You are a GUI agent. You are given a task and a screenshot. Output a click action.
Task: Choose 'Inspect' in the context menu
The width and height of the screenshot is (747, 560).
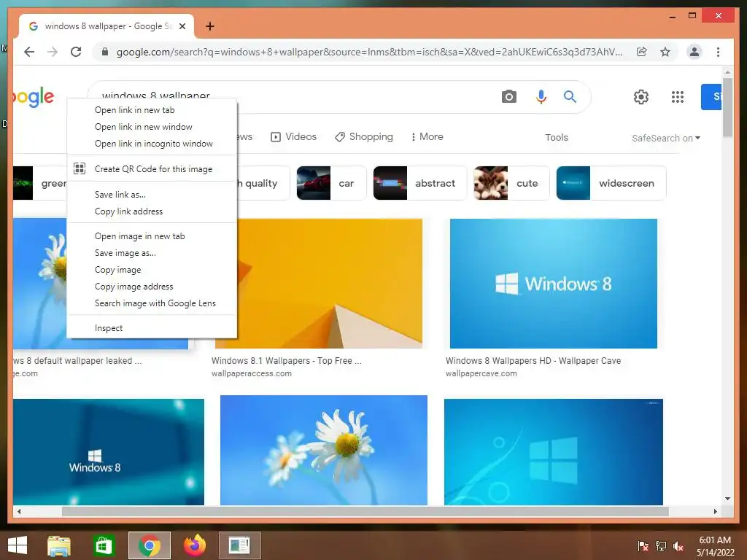coord(152,328)
